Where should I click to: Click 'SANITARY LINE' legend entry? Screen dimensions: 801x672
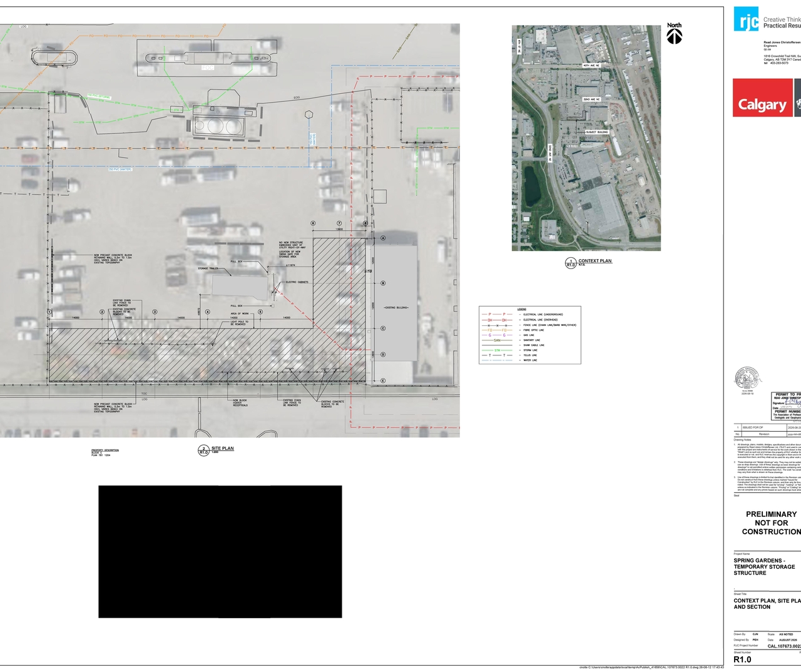tap(532, 340)
